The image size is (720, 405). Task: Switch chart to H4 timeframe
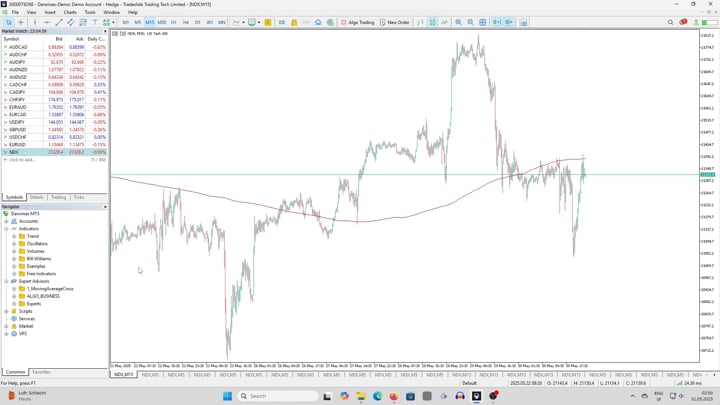click(186, 22)
